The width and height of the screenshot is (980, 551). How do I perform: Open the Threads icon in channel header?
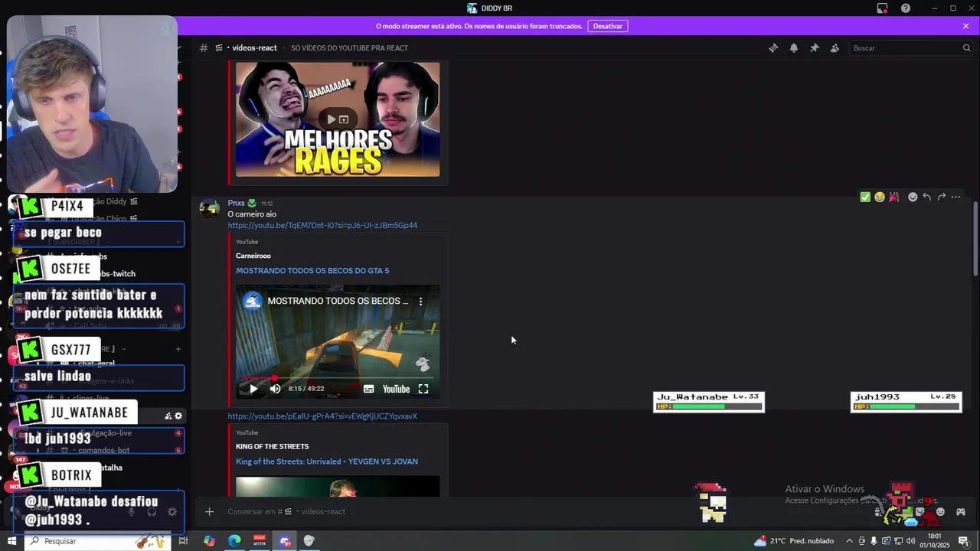click(773, 47)
